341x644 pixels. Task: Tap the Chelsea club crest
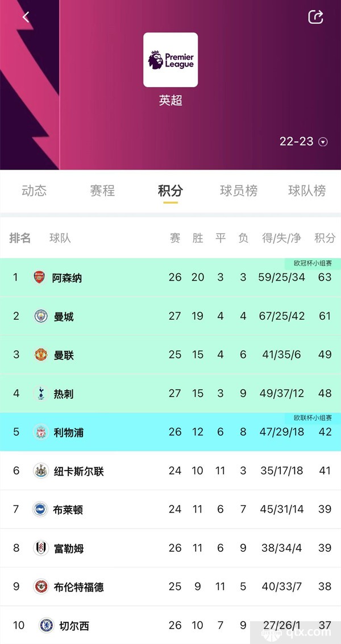coord(47,625)
